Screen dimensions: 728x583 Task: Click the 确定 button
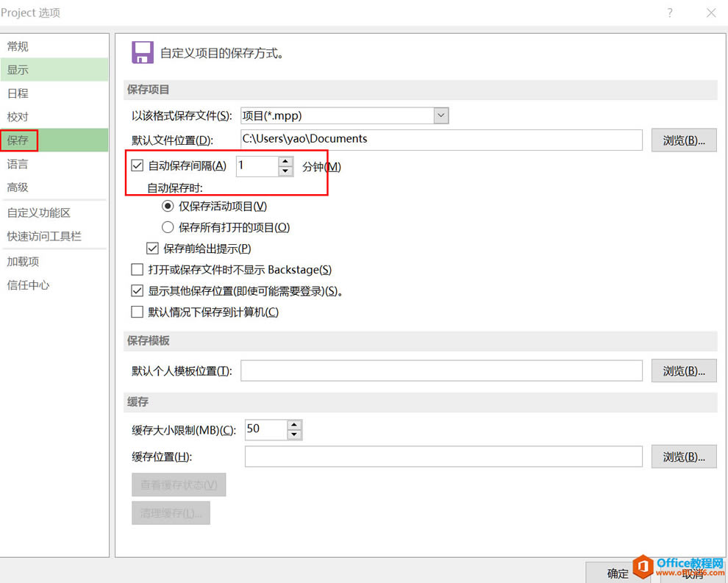[x=616, y=573]
